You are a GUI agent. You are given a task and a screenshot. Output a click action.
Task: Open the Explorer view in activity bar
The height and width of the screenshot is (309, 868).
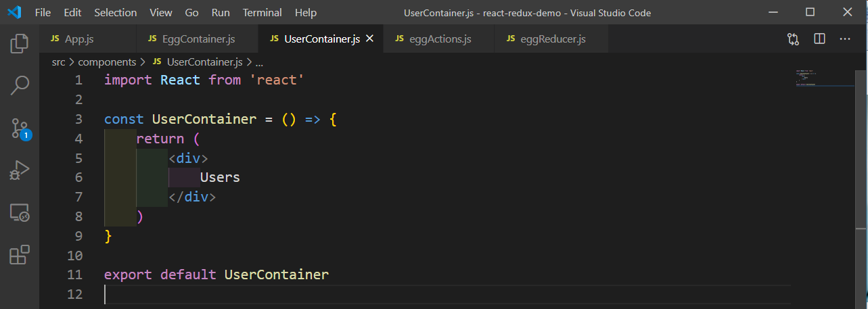(x=20, y=44)
